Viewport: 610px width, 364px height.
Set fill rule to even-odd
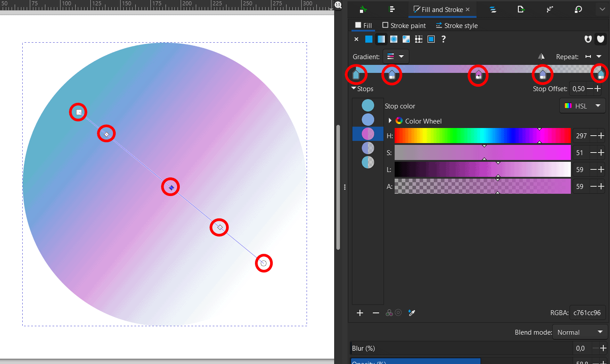pyautogui.click(x=588, y=39)
